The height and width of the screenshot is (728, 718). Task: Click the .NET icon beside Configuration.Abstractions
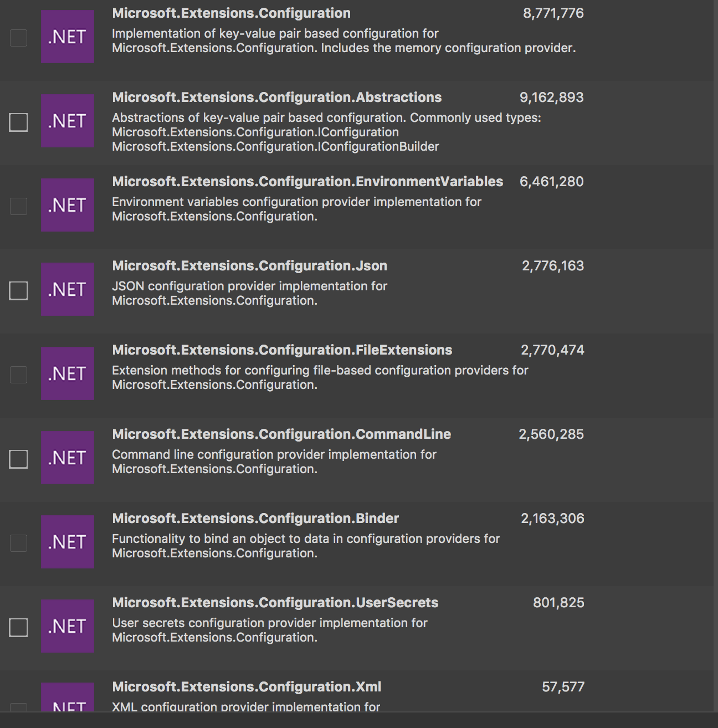click(x=68, y=121)
